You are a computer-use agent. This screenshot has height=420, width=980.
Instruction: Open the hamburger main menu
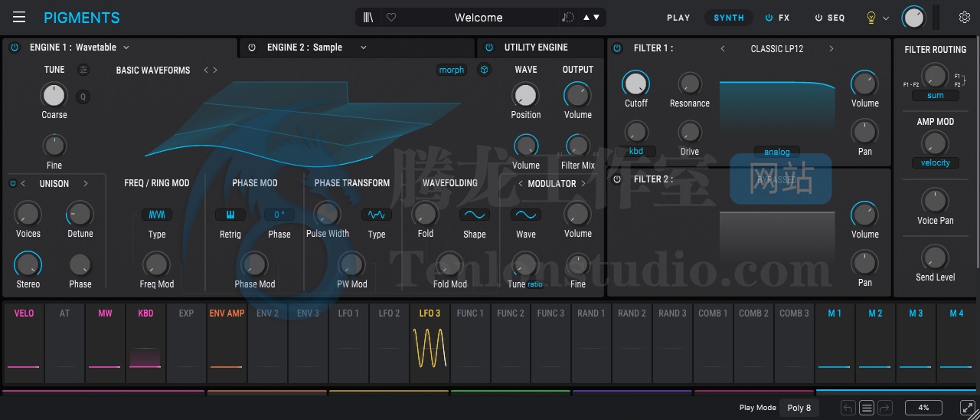[19, 18]
